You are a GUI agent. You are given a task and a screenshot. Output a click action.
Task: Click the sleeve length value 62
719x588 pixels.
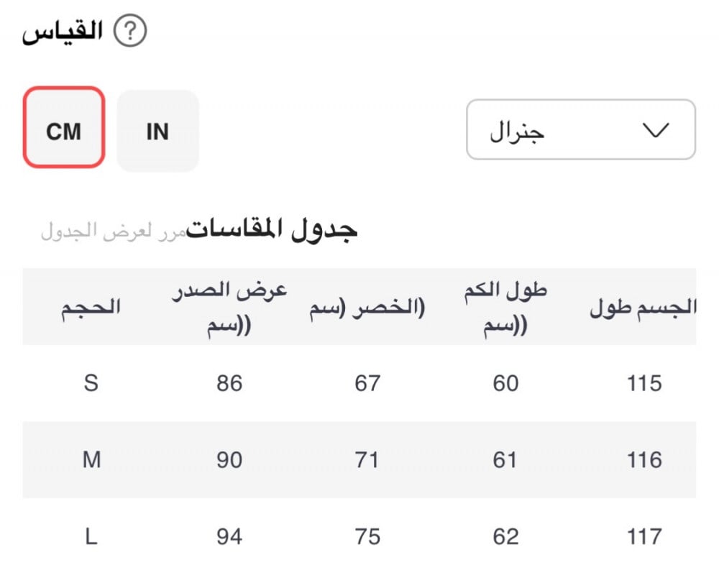pyautogui.click(x=505, y=536)
